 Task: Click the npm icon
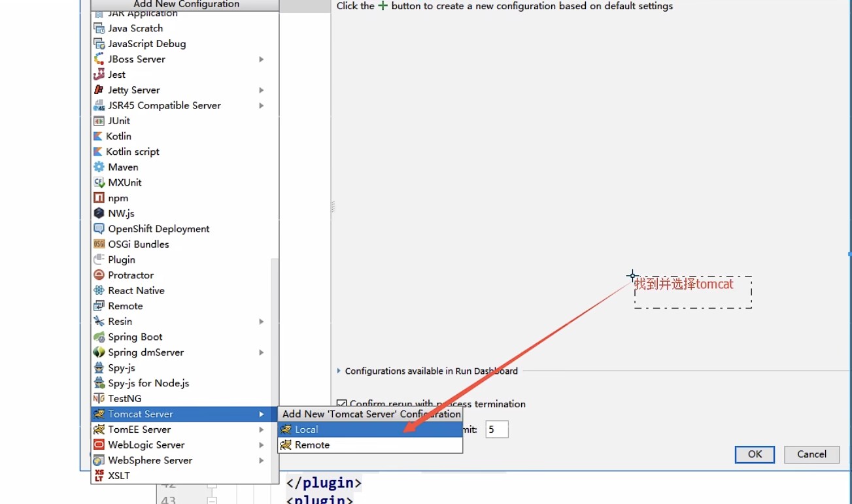pos(99,198)
